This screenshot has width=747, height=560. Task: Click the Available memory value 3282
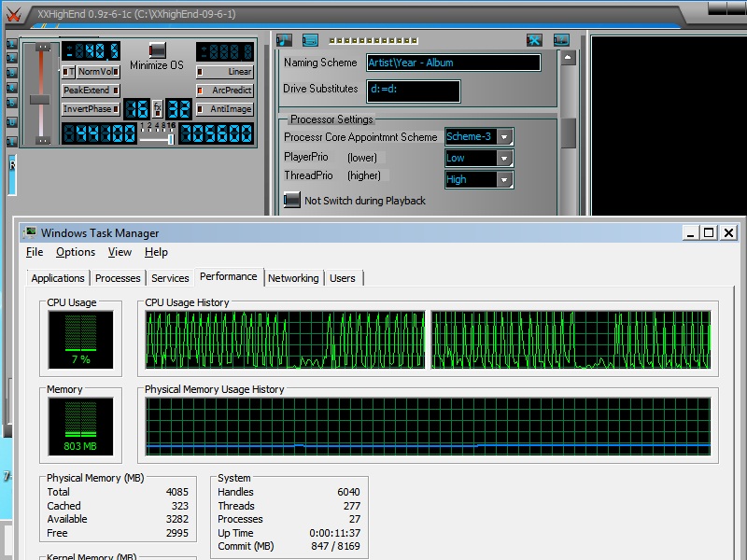(x=177, y=519)
